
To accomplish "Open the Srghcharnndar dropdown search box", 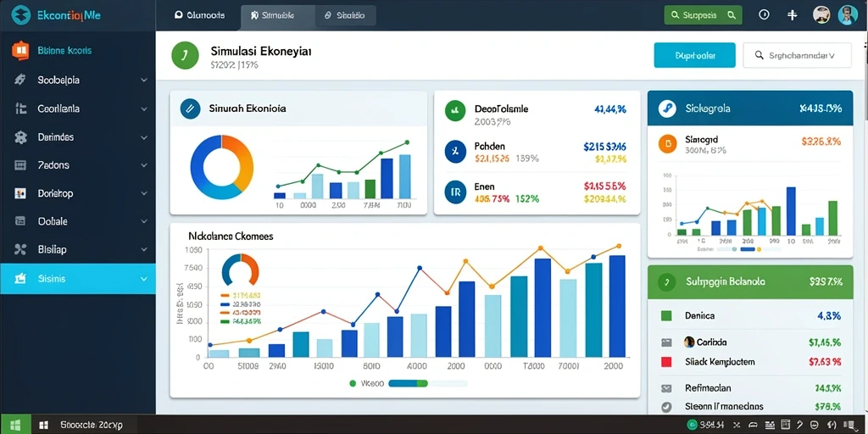I will point(797,55).
